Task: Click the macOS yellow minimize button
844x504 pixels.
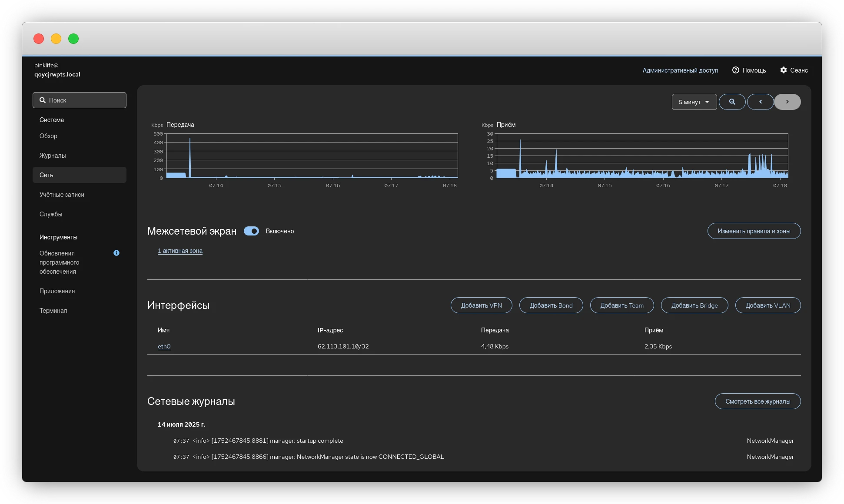Action: [56, 39]
